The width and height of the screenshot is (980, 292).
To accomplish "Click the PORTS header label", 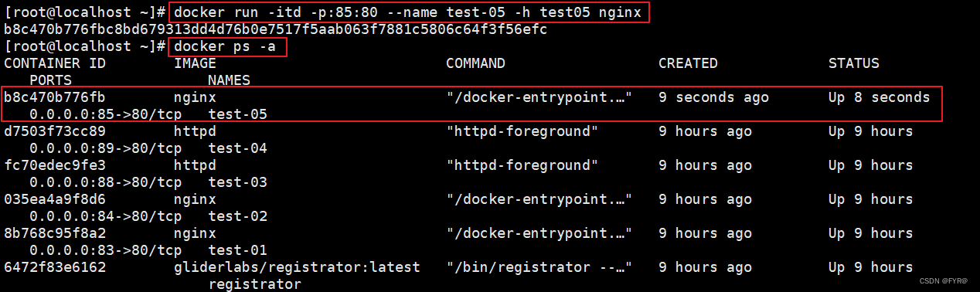I will (50, 80).
